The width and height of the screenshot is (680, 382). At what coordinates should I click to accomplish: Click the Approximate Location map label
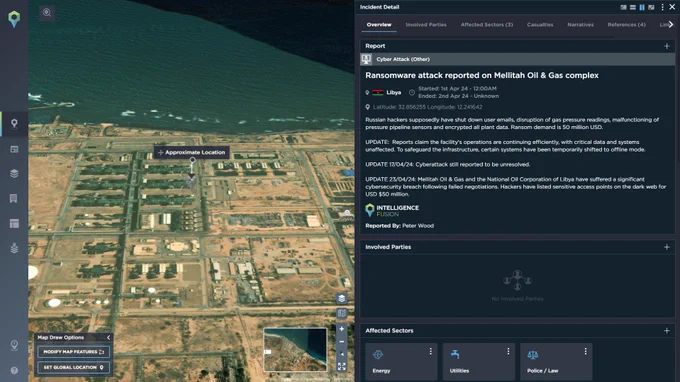pyautogui.click(x=192, y=152)
